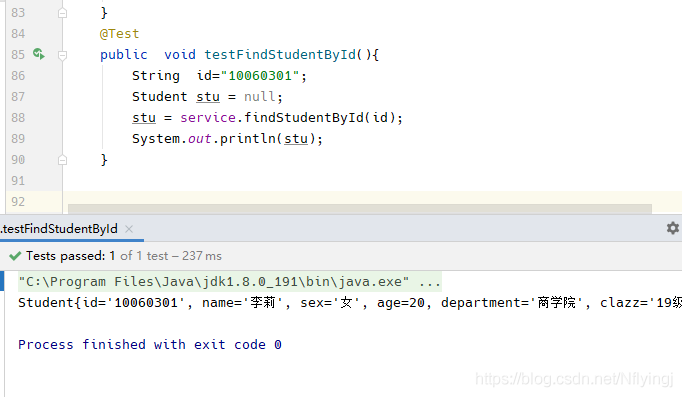The image size is (682, 397).
Task: Click line number 92 in gutter
Action: (x=18, y=202)
